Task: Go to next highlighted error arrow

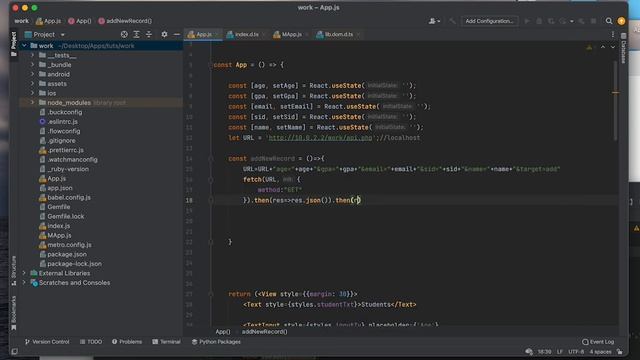Action: [x=613, y=47]
